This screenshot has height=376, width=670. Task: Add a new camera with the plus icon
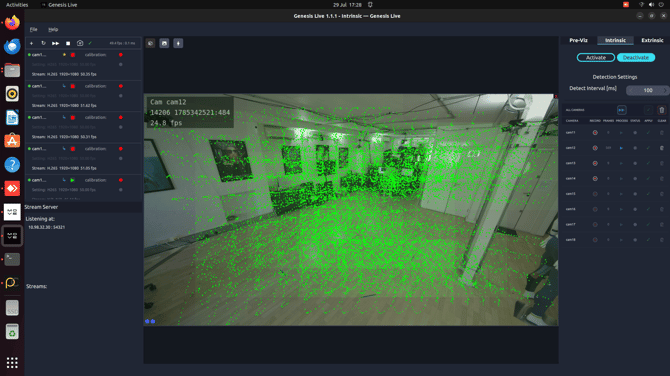(31, 43)
